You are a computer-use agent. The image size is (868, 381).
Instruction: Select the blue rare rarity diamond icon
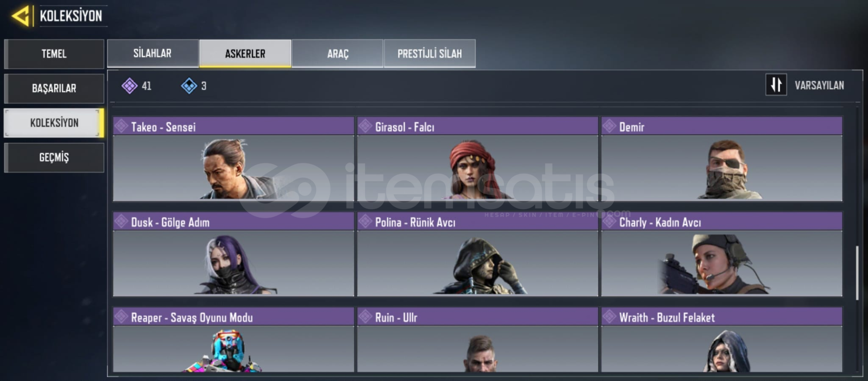point(189,86)
